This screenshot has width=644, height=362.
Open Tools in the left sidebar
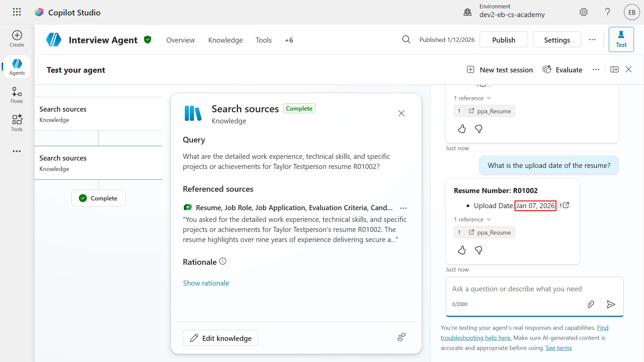coord(17,123)
